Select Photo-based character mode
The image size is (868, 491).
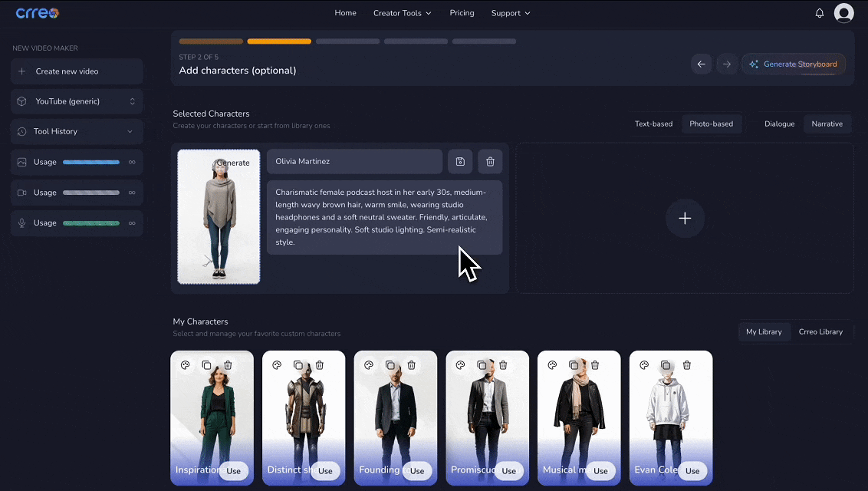(711, 124)
